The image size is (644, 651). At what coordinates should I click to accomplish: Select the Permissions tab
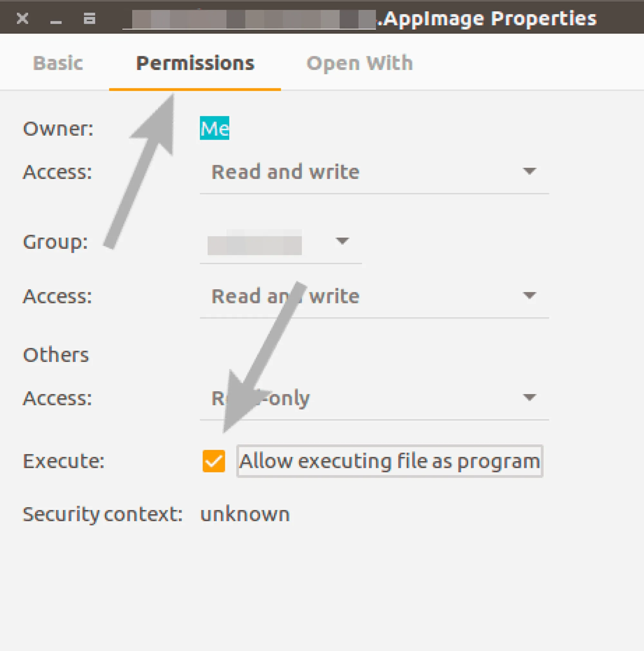[195, 63]
